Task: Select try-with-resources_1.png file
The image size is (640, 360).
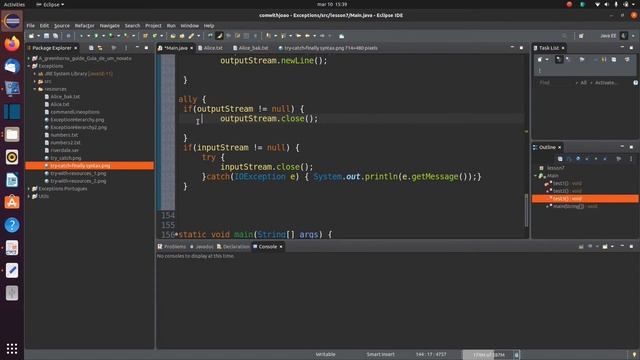Action: (78, 173)
